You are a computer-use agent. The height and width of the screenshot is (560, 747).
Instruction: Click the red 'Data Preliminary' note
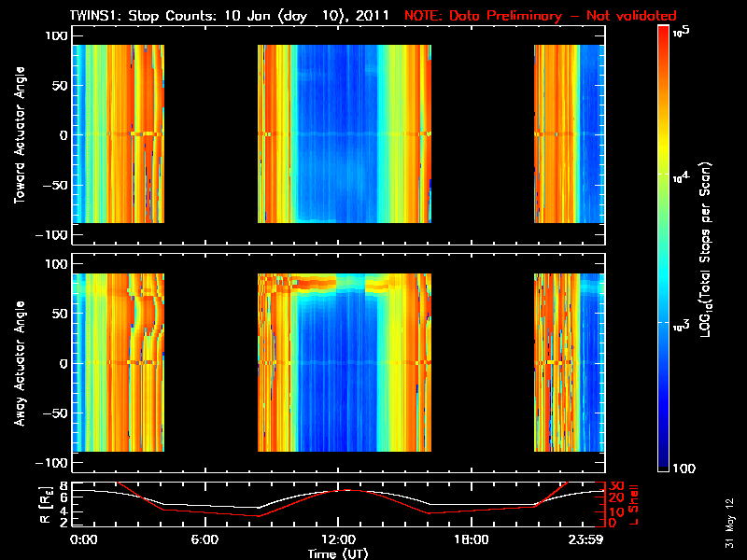(539, 16)
